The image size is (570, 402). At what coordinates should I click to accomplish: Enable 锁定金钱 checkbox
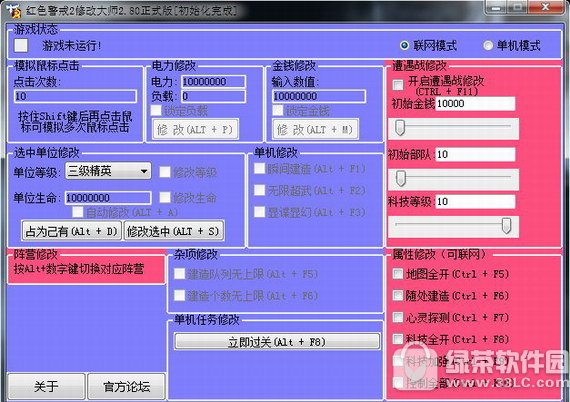point(278,110)
